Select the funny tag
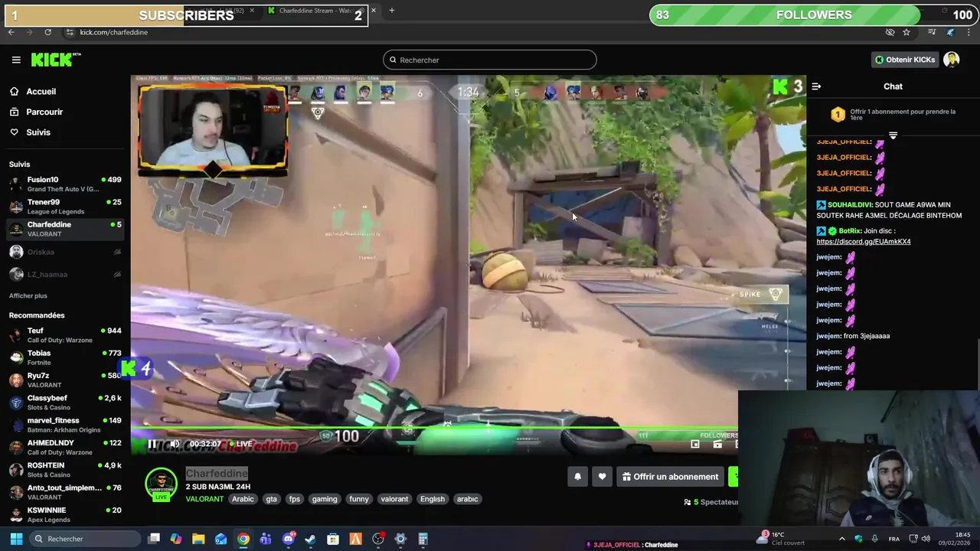The width and height of the screenshot is (980, 551). [359, 499]
